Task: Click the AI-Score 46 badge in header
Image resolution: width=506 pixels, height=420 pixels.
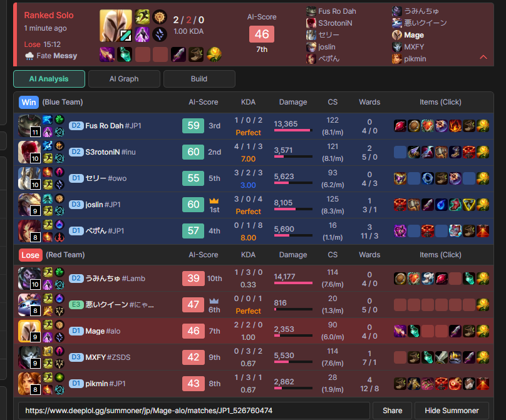Action: click(x=262, y=34)
